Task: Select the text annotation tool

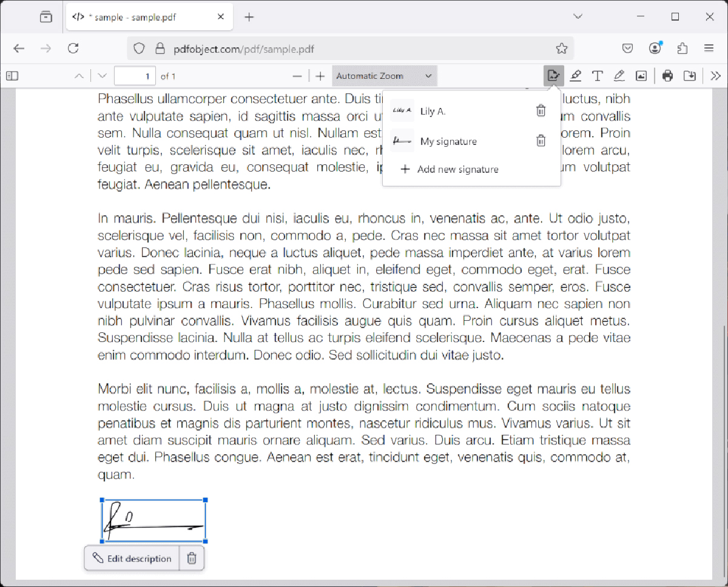Action: coord(597,75)
